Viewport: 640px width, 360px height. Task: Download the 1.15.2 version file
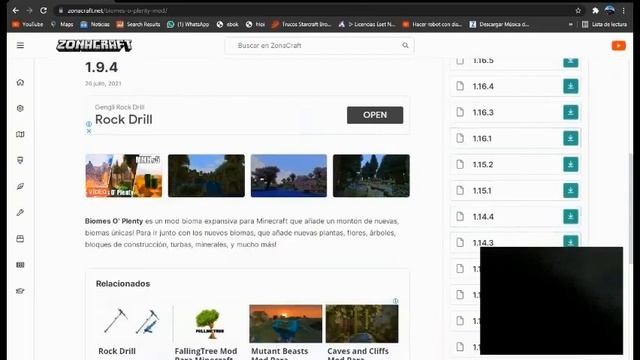(571, 164)
